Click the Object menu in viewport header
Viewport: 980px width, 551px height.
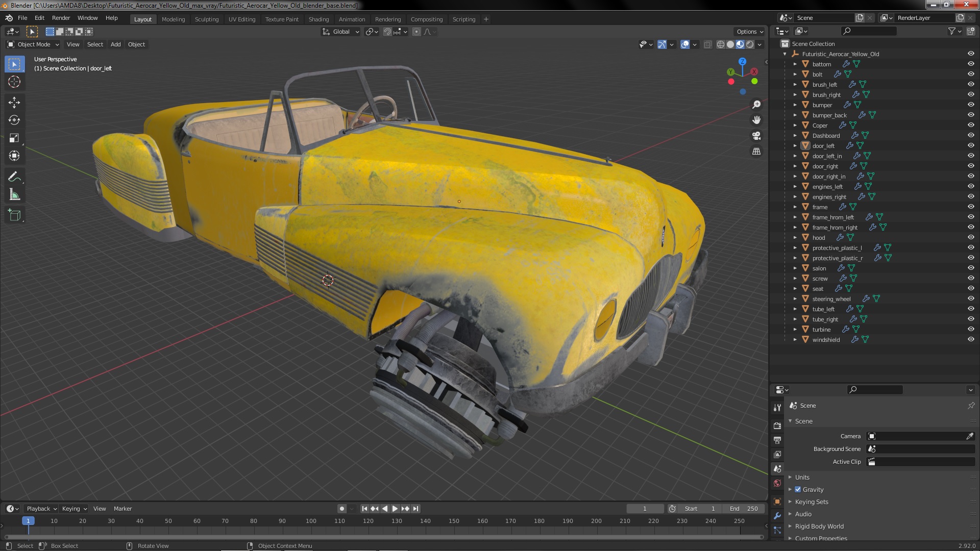click(x=136, y=44)
